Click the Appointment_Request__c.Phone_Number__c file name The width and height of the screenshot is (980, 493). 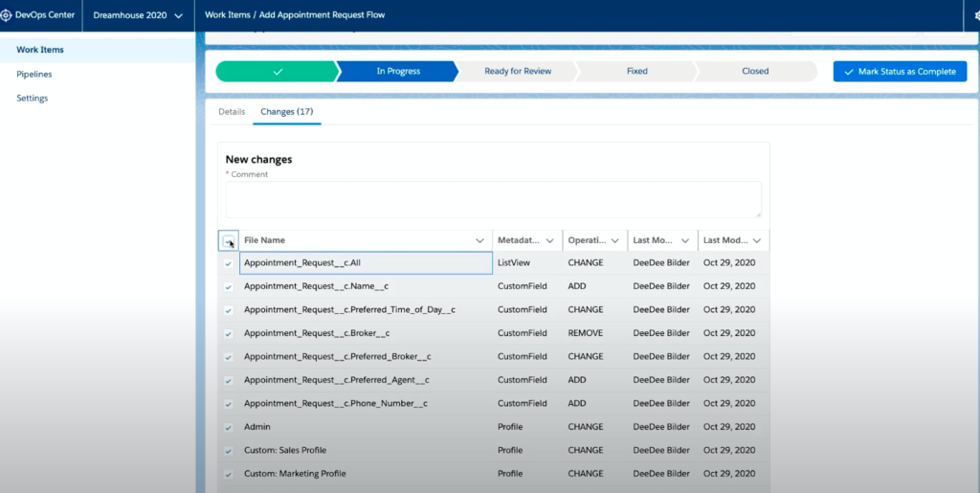click(x=336, y=404)
